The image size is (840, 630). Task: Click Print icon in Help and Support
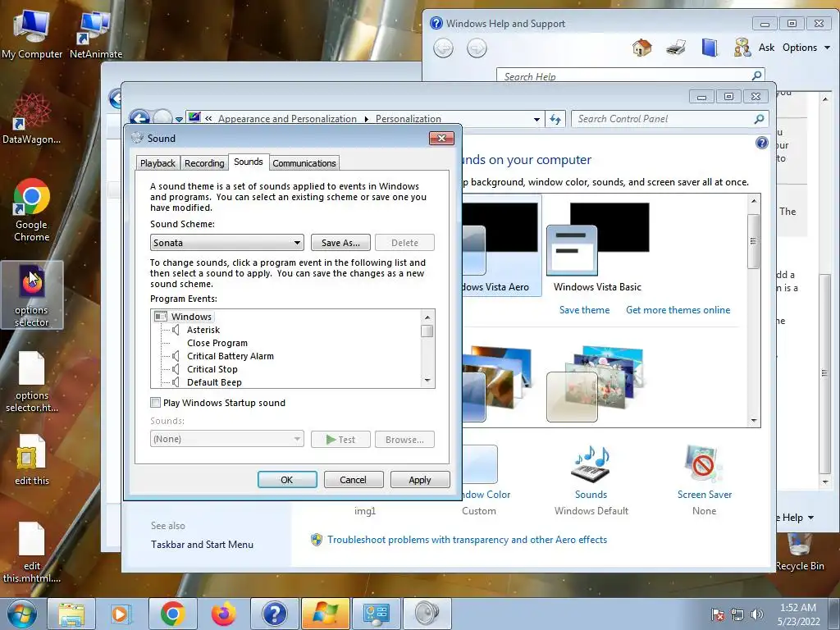(x=676, y=48)
